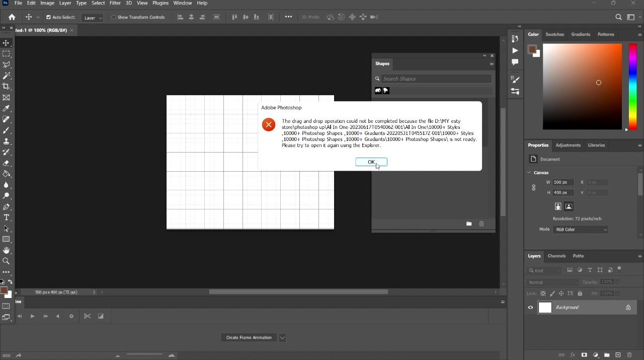Pick a color in the color field
644x360 pixels.
[582, 87]
